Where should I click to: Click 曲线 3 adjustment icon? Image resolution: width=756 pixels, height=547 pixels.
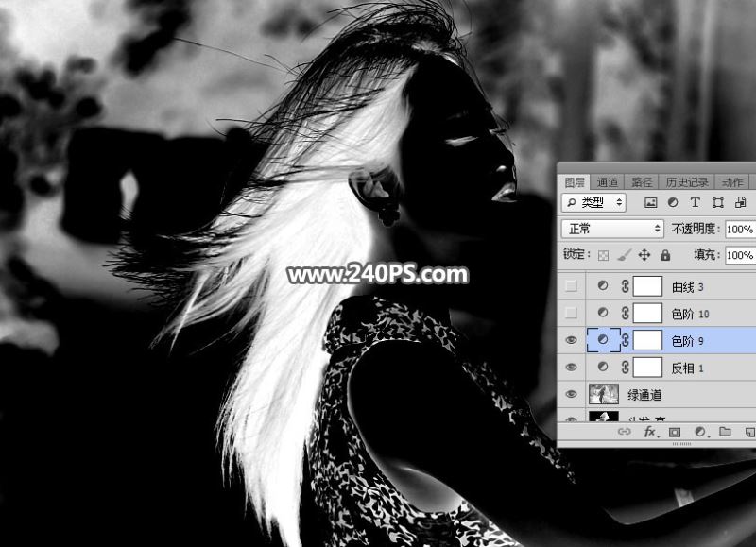point(603,286)
